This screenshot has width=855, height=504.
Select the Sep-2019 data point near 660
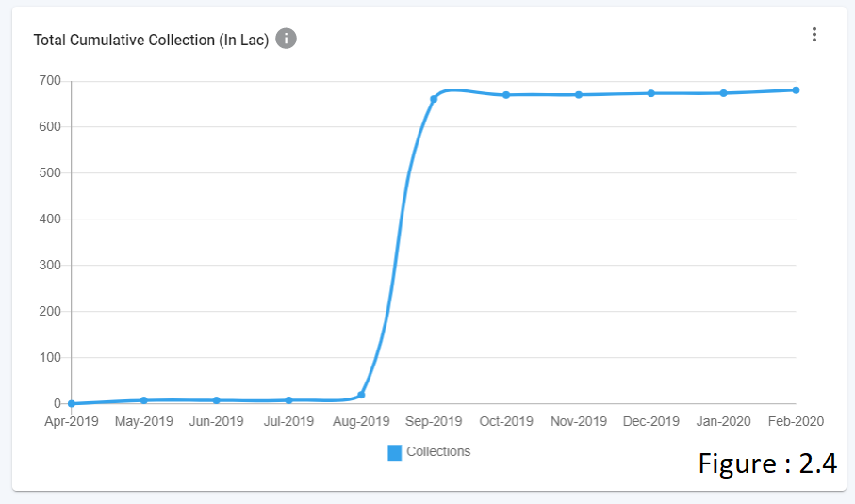click(434, 99)
